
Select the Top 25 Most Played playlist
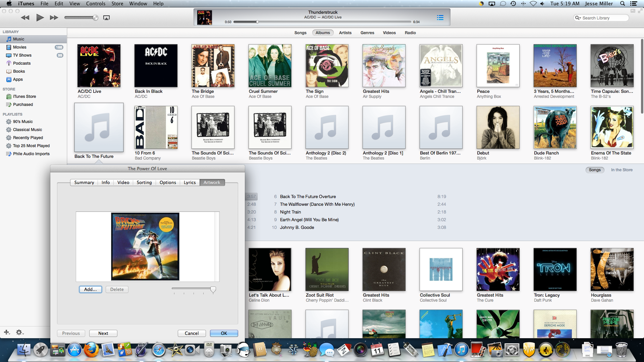34,146
